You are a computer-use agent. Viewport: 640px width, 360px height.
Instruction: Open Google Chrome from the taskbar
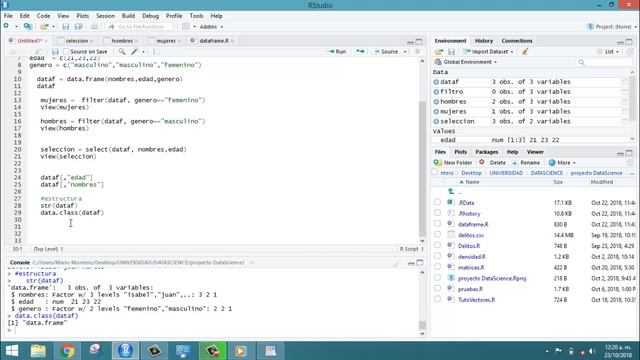point(67,351)
